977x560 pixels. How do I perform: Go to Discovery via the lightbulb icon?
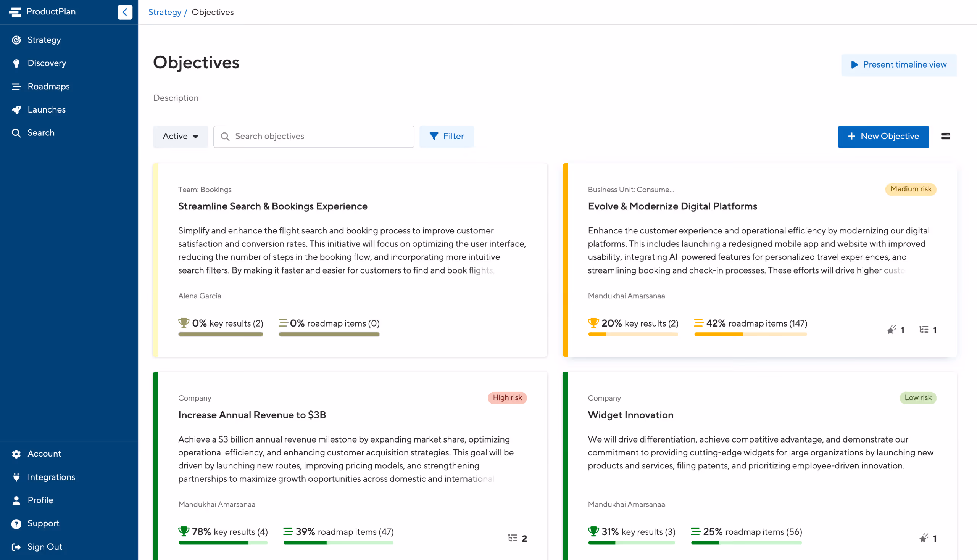point(16,63)
